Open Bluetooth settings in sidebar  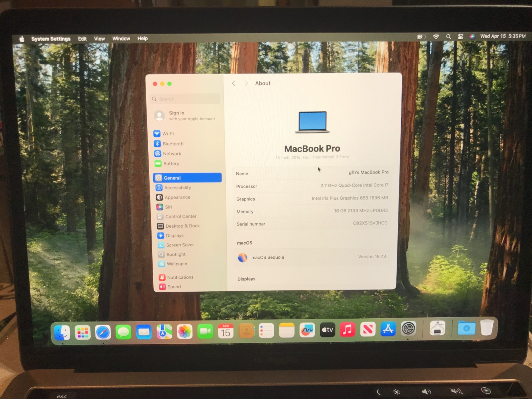coord(169,144)
